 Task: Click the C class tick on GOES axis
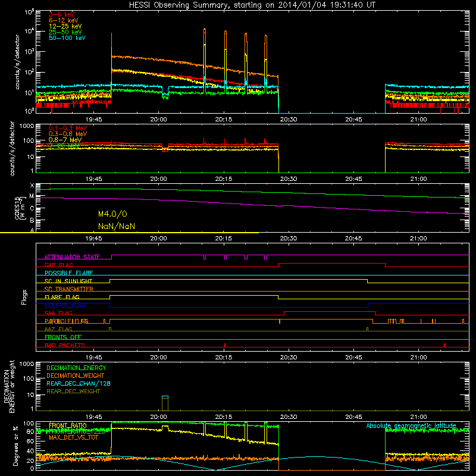coord(32,209)
